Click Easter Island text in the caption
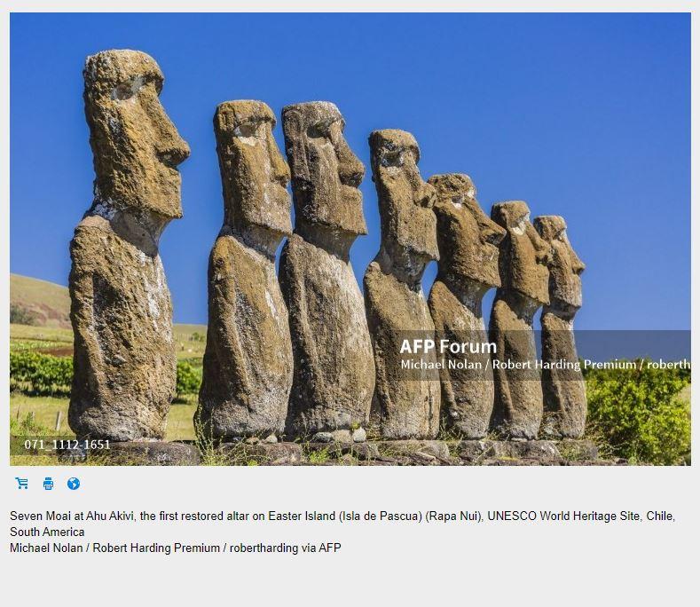Screen dimensions: 700x607 [x=302, y=516]
